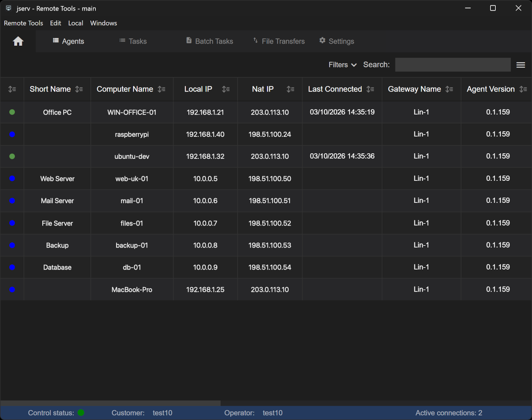Select the db-01 computer name cell
The image size is (532, 420).
tap(132, 267)
